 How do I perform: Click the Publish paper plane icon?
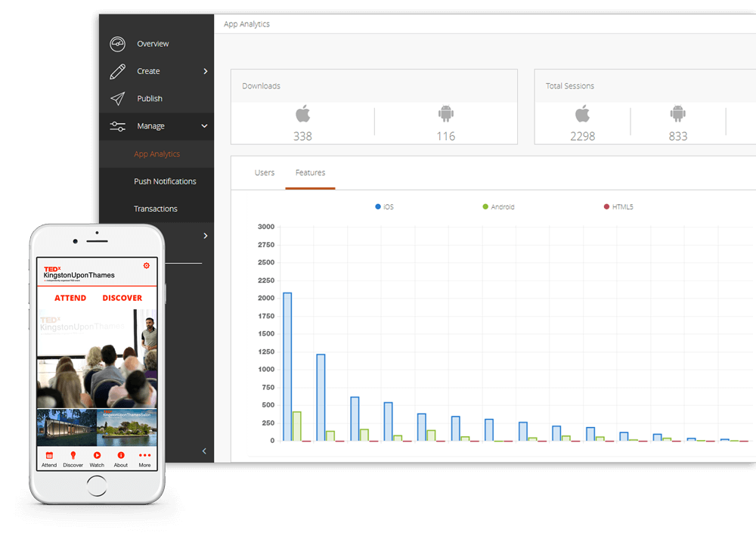tap(118, 98)
